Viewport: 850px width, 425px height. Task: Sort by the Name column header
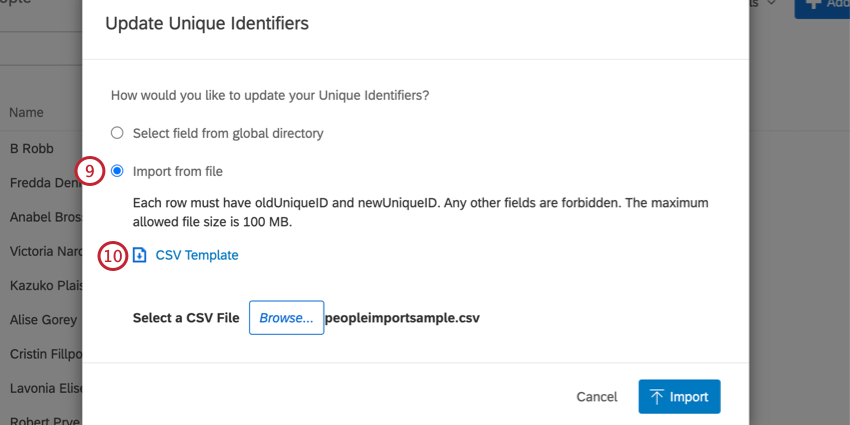(x=27, y=113)
